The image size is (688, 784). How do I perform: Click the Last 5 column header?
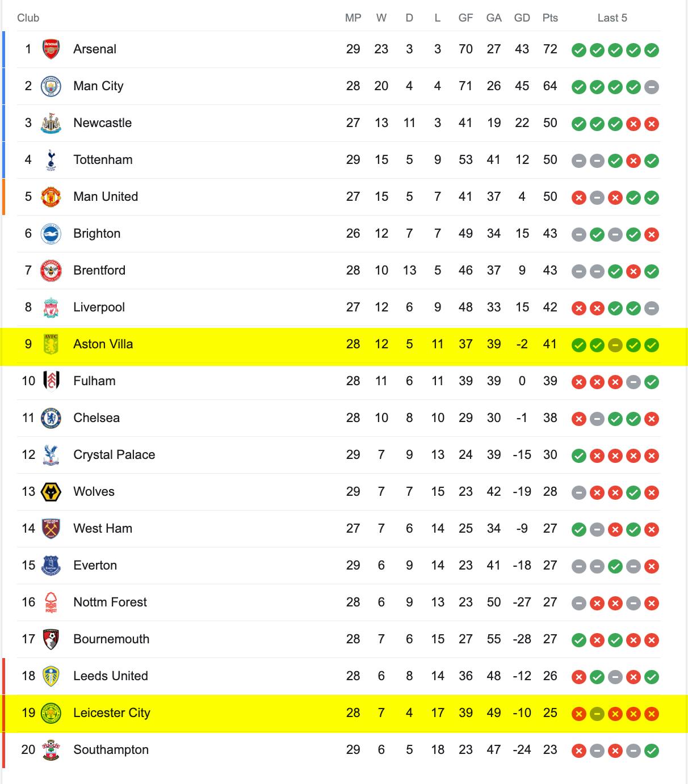[x=613, y=18]
